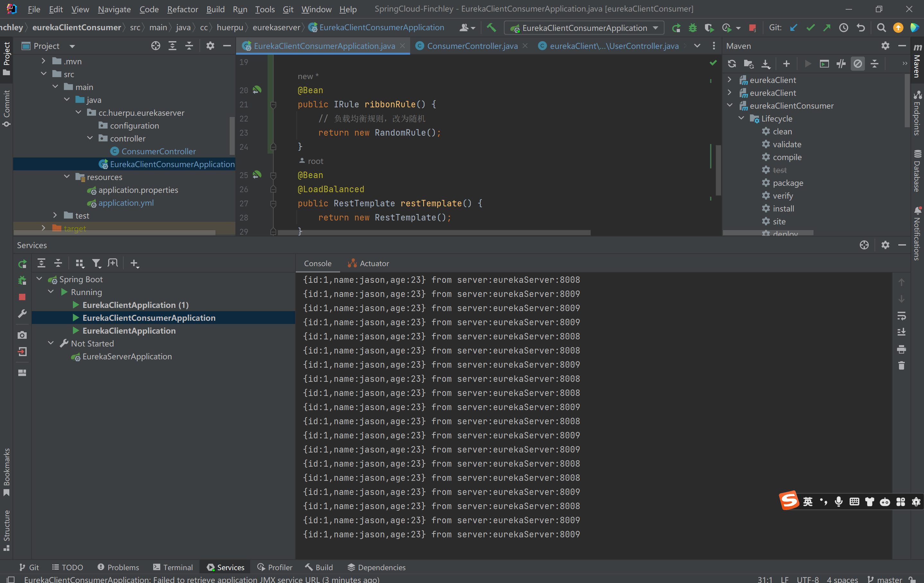Toggle Maven skip tests mode
The width and height of the screenshot is (924, 583).
(x=858, y=64)
